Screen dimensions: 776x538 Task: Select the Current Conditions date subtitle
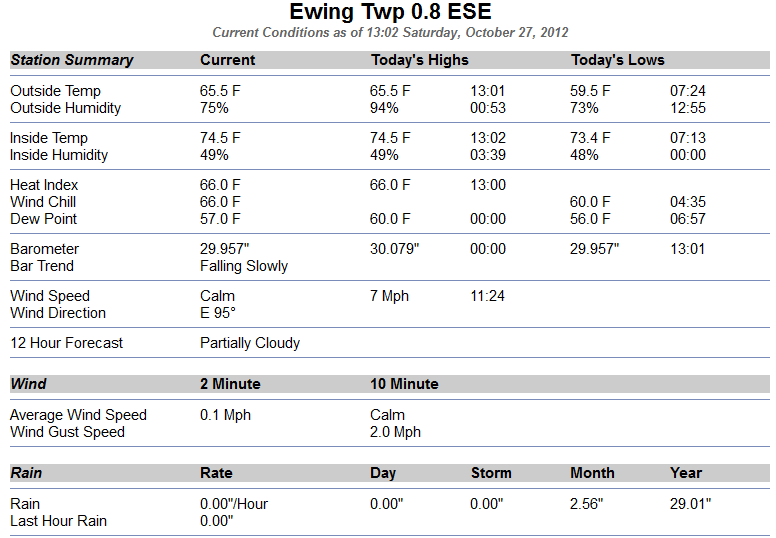coord(390,33)
